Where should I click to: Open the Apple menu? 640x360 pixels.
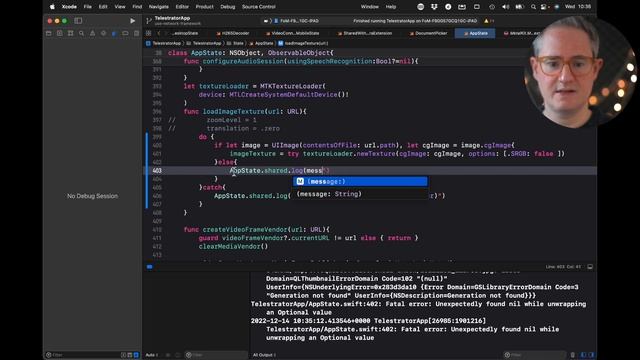(x=52, y=7)
